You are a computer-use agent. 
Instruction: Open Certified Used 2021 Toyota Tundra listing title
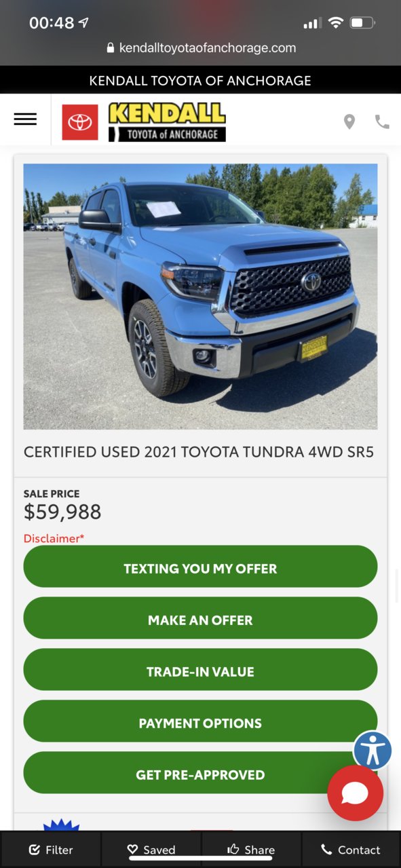coord(199,452)
